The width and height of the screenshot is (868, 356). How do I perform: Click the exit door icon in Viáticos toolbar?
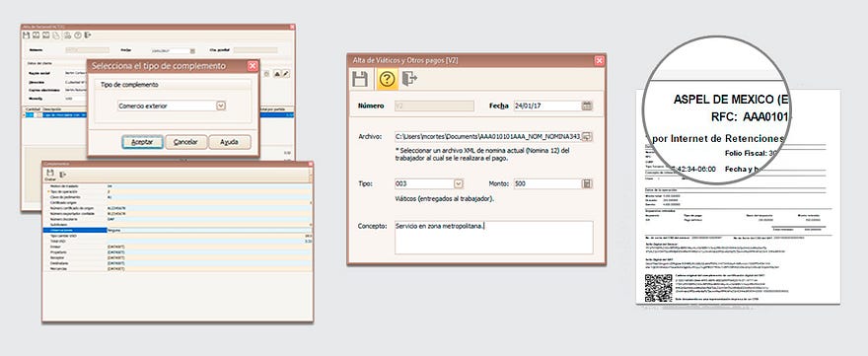409,79
